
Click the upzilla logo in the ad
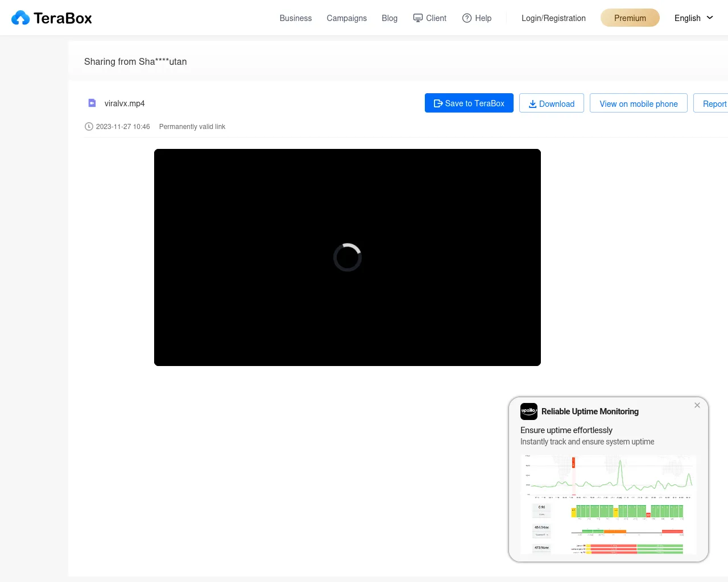pos(529,411)
